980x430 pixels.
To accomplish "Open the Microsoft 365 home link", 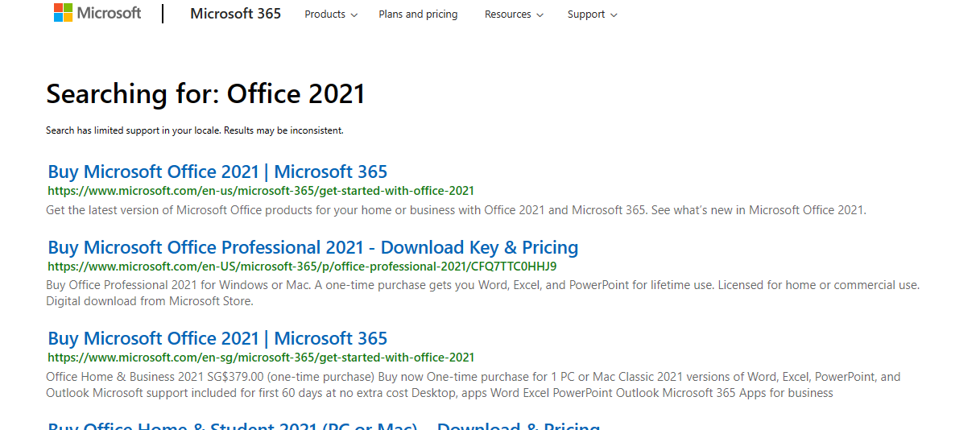I will 236,14.
